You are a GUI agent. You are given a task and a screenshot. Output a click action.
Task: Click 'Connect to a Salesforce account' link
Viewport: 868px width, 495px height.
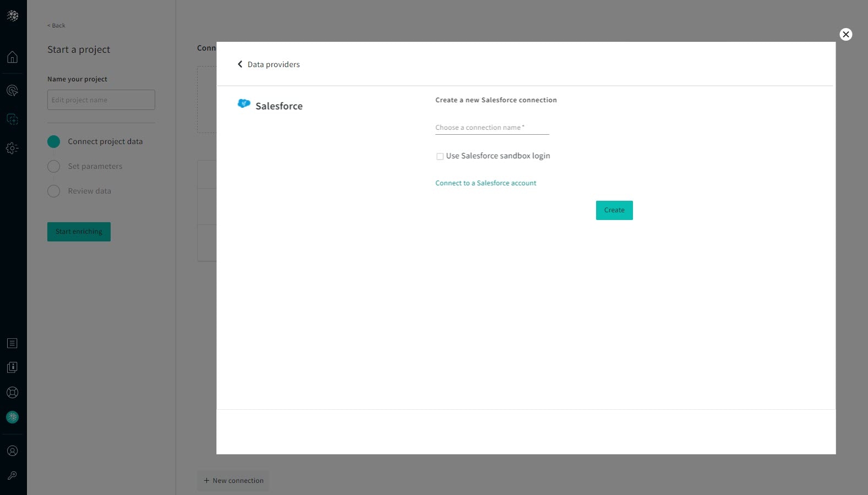tap(485, 183)
